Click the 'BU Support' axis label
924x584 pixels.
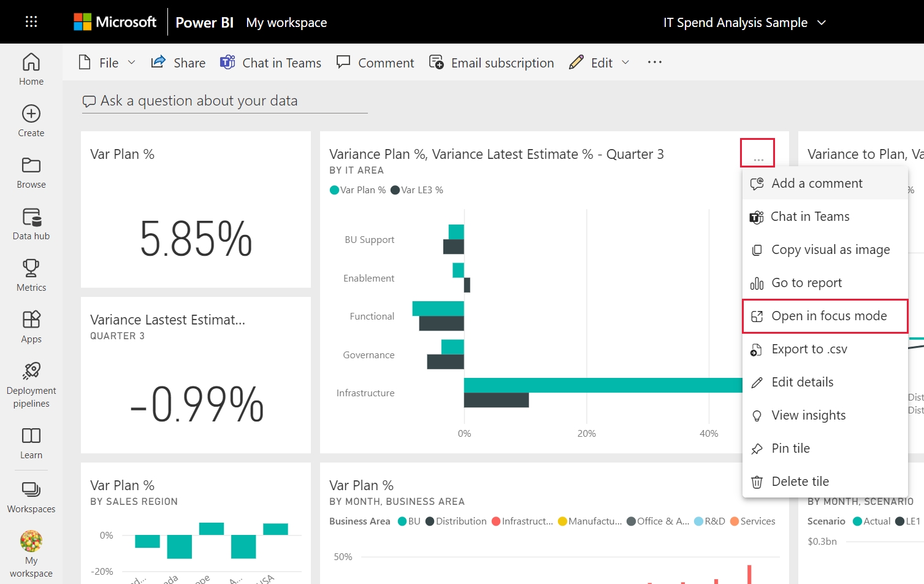(x=370, y=240)
